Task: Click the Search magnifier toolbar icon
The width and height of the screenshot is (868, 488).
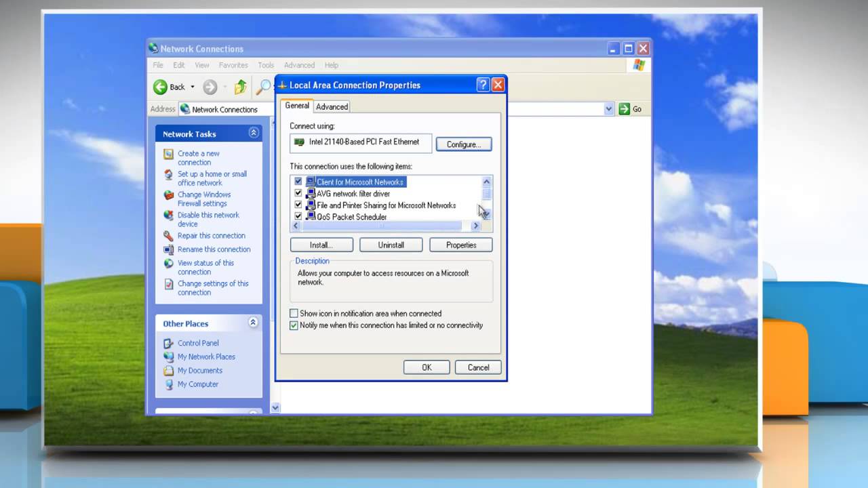Action: [263, 87]
